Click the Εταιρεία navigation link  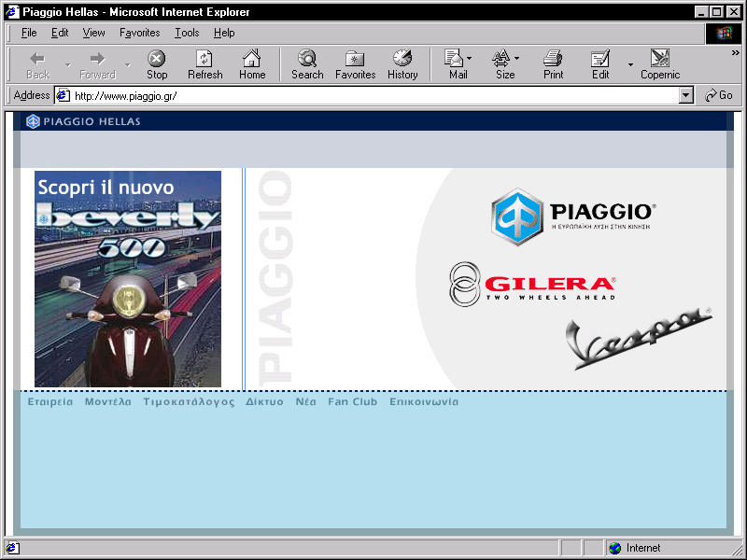[x=50, y=401]
